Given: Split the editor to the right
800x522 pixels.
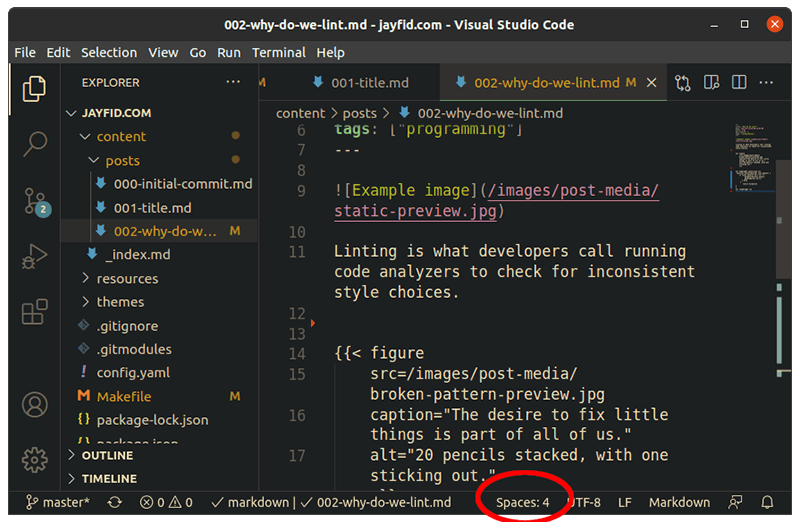Looking at the screenshot, I should (739, 82).
